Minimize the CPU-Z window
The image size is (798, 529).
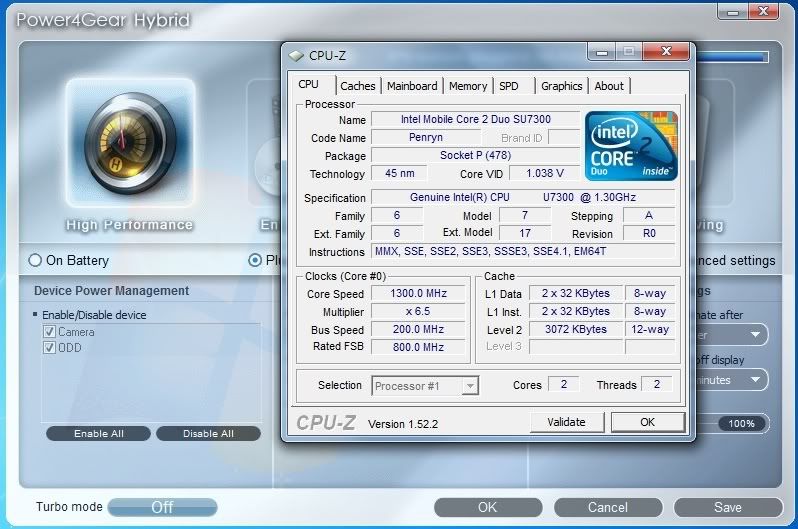pos(602,52)
